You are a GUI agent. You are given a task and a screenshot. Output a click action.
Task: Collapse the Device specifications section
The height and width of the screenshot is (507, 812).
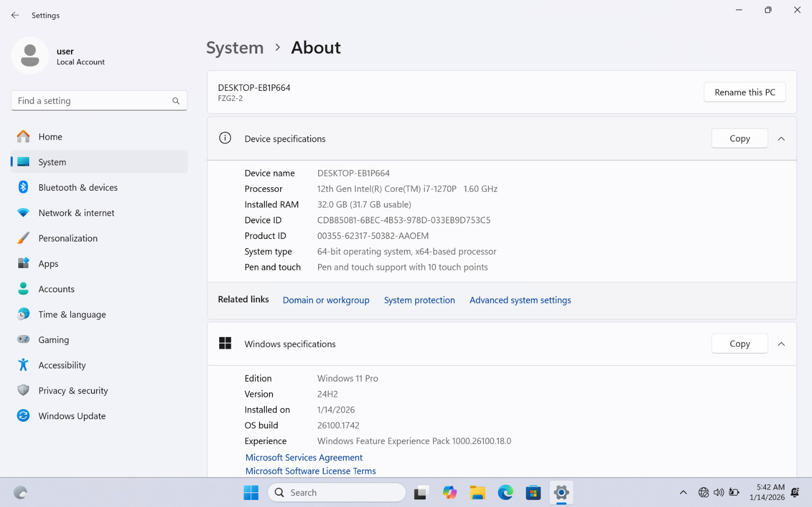(781, 139)
